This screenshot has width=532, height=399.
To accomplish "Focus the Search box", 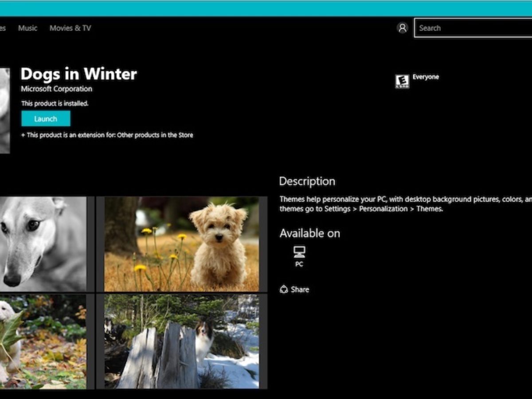I will [473, 28].
